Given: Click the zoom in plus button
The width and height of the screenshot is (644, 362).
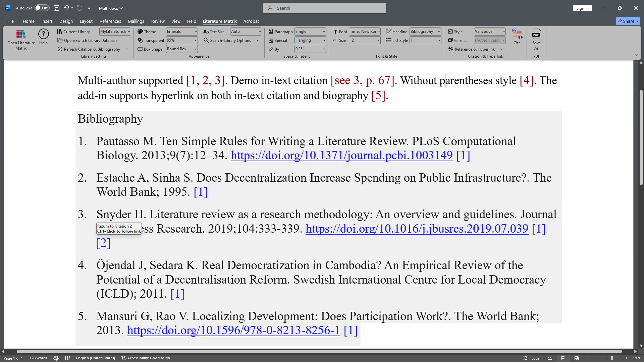Looking at the screenshot, I should [626, 358].
